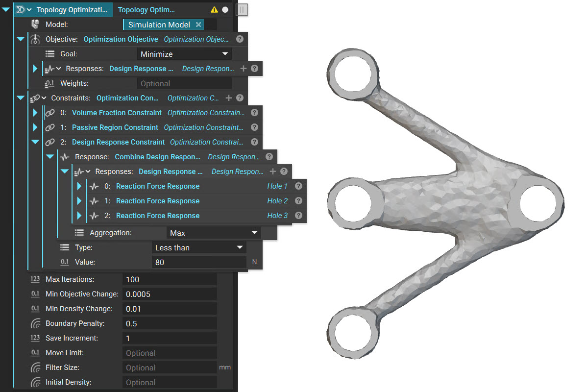The width and height of the screenshot is (586, 392).
Task: Click the pause button beside header
Action: (242, 10)
